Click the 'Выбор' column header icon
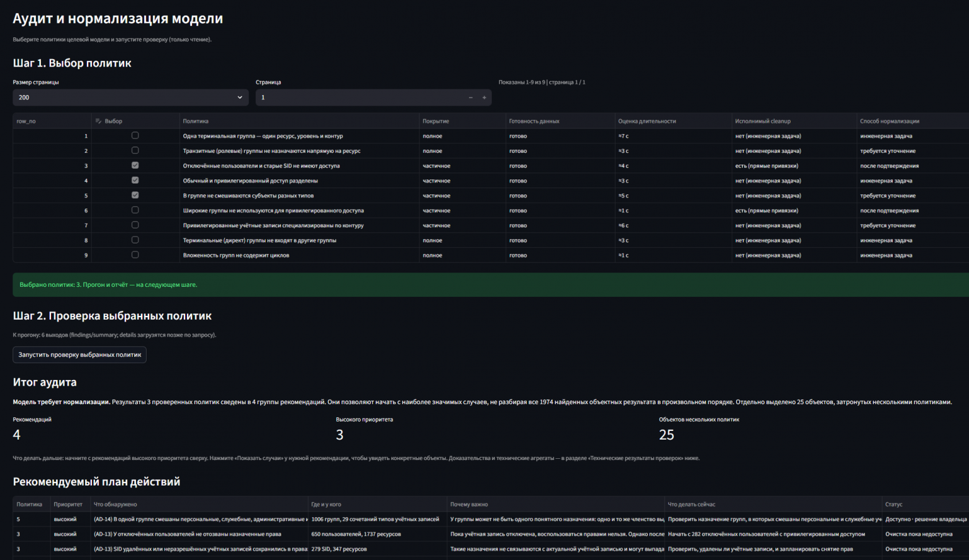The width and height of the screenshot is (969, 560). 98,121
